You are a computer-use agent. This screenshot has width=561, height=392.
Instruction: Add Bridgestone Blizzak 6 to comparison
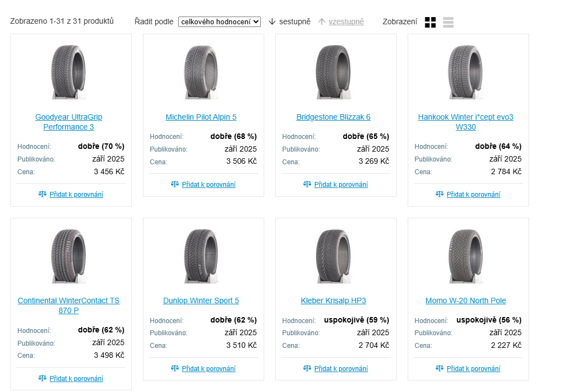pyautogui.click(x=341, y=184)
